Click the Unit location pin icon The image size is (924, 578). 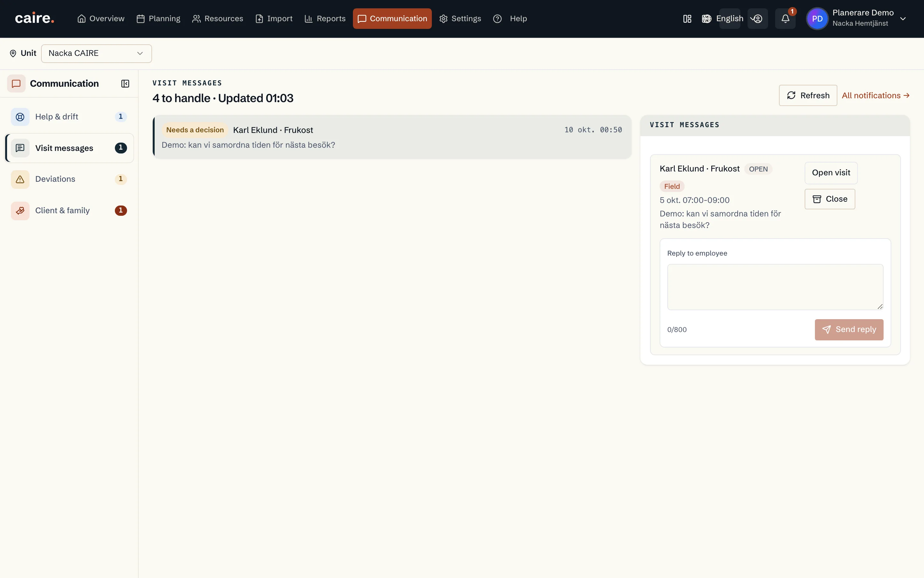point(13,54)
